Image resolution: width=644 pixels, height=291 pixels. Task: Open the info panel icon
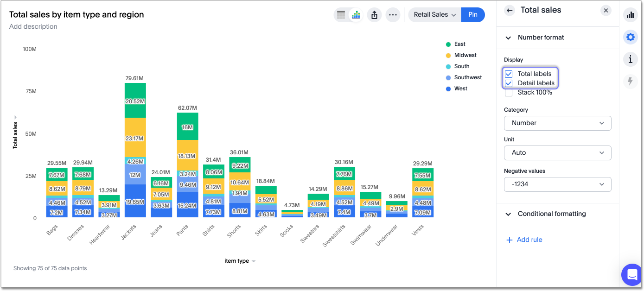630,59
